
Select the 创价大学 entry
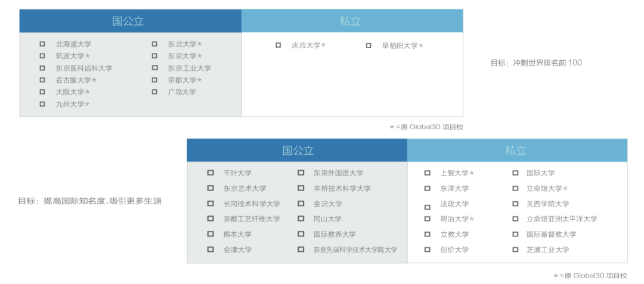click(454, 249)
